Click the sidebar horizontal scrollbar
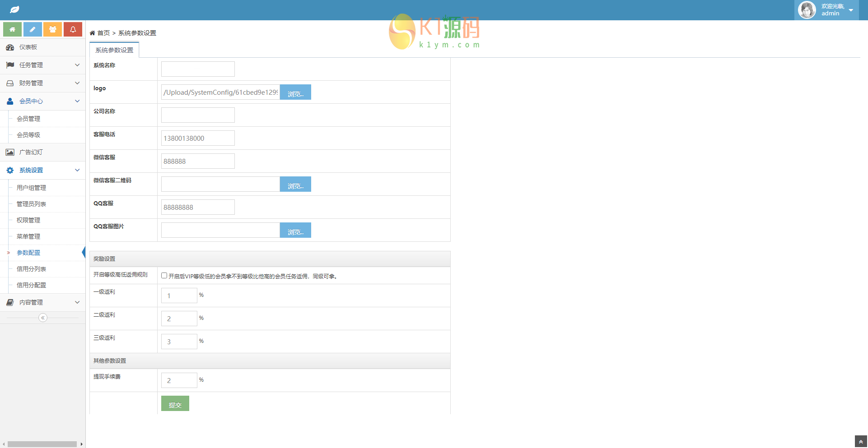 (42, 444)
